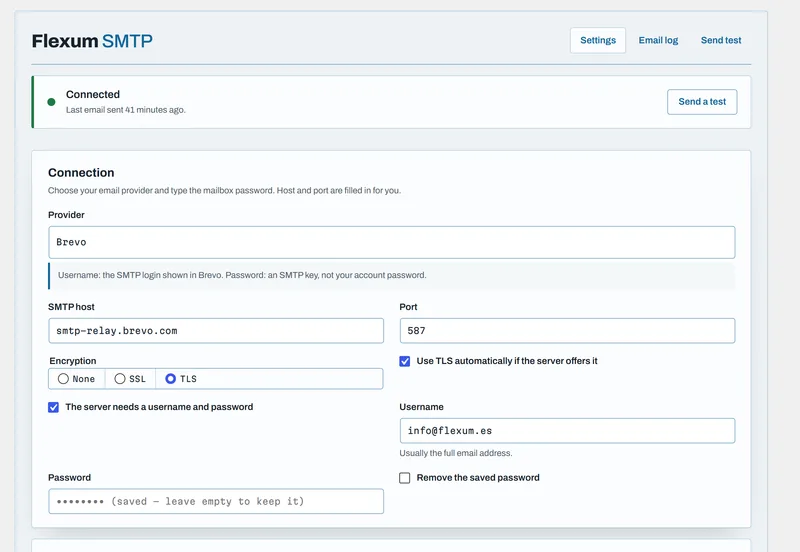Go to the Send test tab
Viewport: 800px width, 552px height.
point(721,40)
